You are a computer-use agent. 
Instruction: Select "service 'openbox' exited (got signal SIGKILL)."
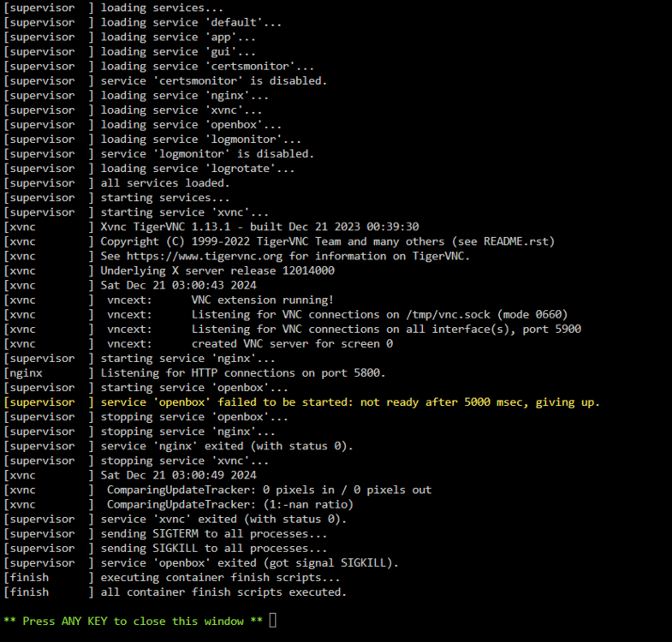[x=249, y=562]
